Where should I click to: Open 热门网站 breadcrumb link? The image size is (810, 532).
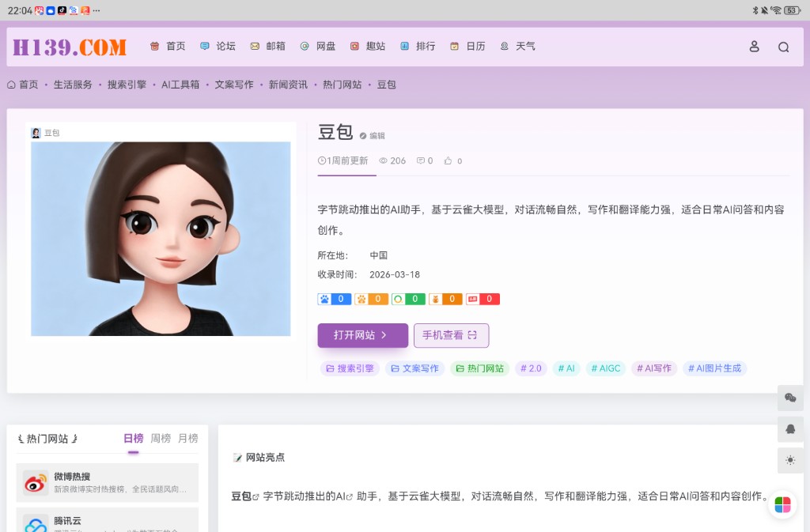coord(342,85)
